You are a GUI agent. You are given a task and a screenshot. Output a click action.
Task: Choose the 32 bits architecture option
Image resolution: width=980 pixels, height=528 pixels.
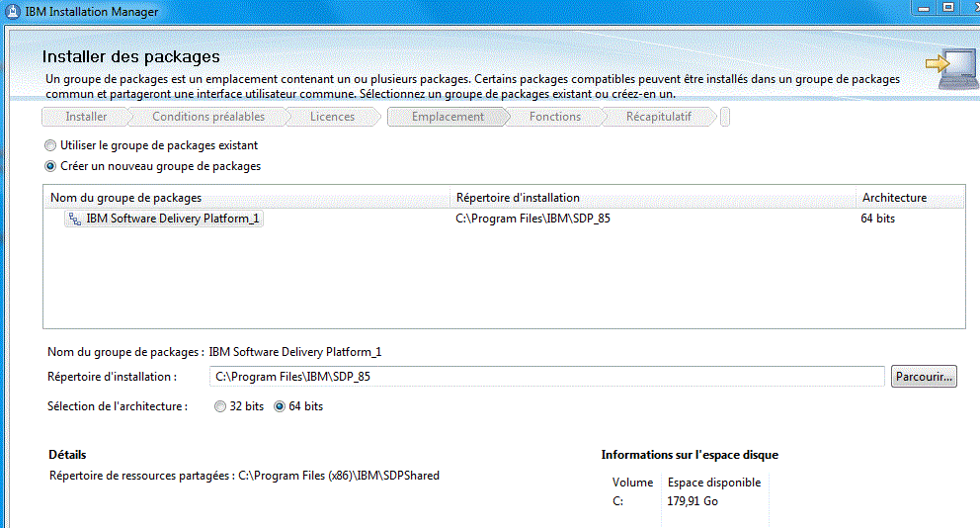point(220,406)
